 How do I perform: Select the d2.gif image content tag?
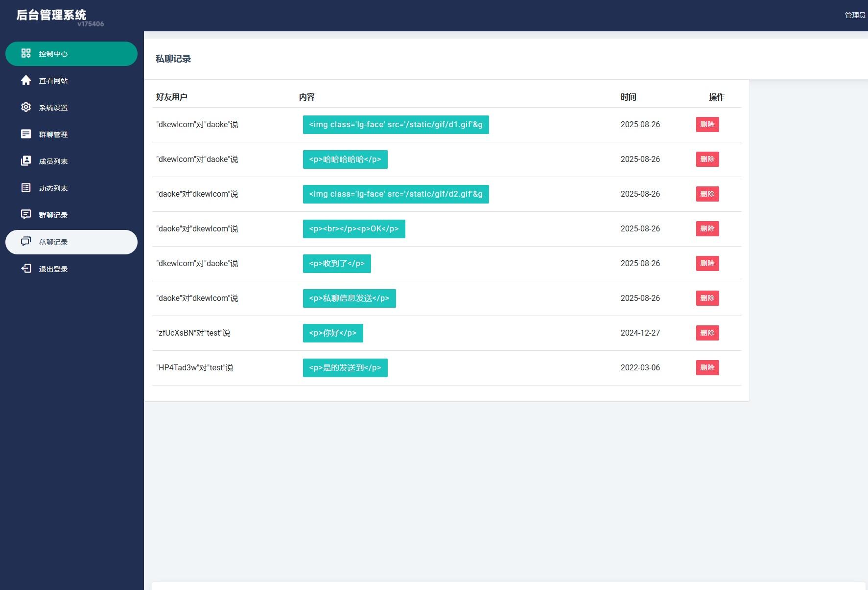[x=396, y=194]
